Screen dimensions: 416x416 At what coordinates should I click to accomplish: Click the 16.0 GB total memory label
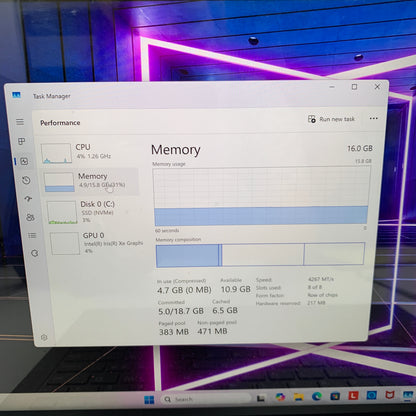pos(360,148)
